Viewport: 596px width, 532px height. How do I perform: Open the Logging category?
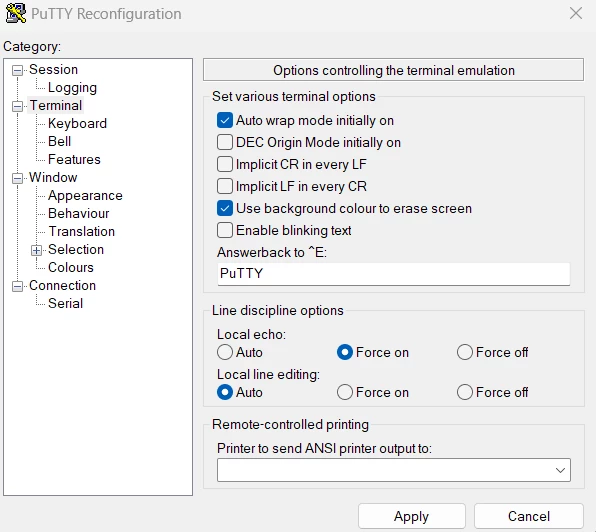[x=72, y=88]
